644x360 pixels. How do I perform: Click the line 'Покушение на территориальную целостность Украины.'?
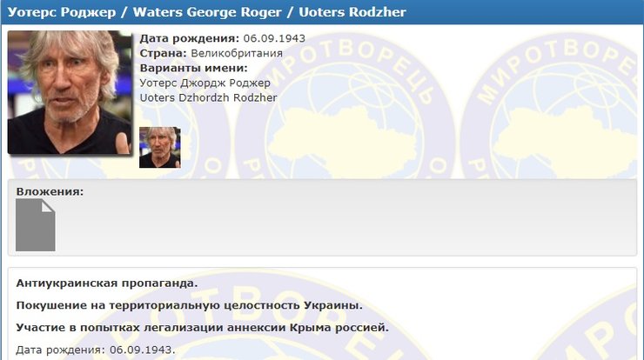(x=189, y=305)
